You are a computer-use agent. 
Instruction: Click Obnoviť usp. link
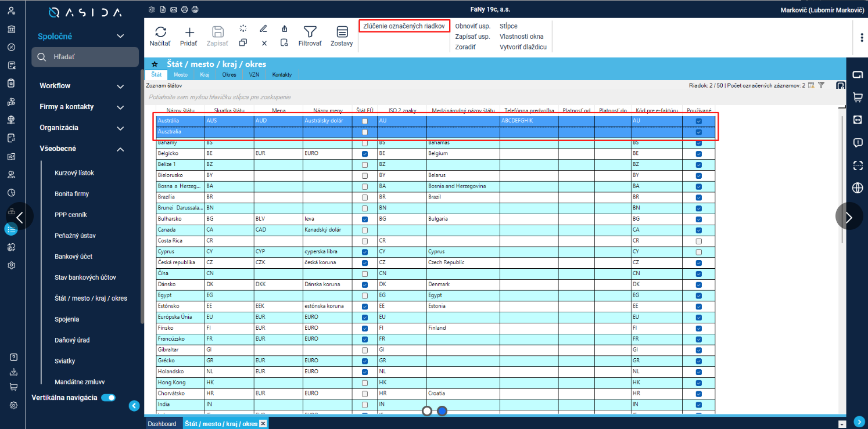click(473, 26)
